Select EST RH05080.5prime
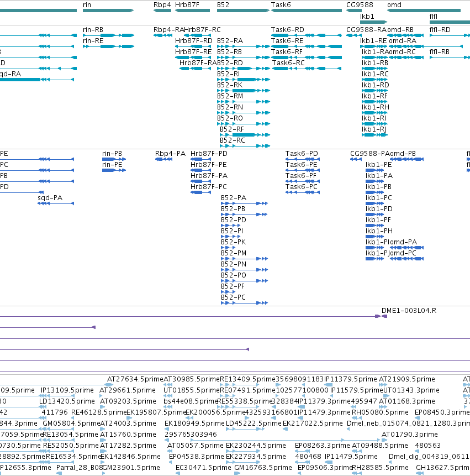The height and width of the screenshot is (476, 470). tap(380, 412)
